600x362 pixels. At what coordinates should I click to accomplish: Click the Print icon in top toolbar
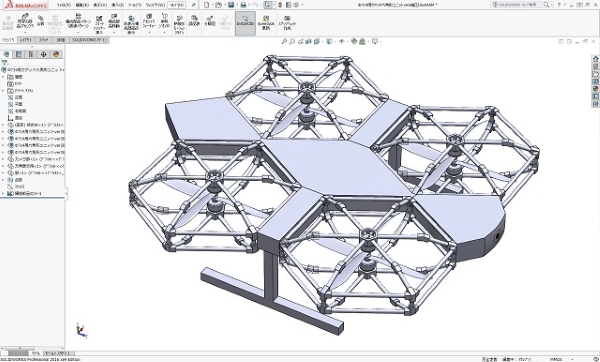pos(243,5)
